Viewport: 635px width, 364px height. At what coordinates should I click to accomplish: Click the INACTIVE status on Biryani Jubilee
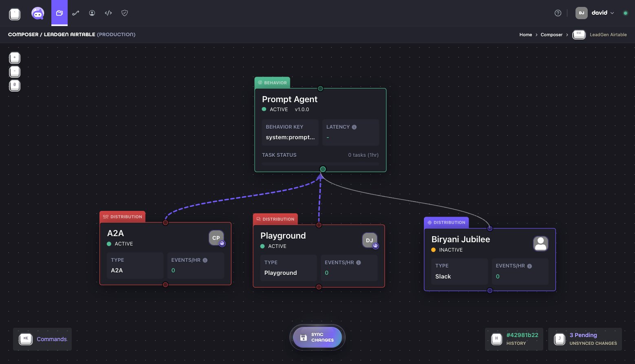coord(447,250)
